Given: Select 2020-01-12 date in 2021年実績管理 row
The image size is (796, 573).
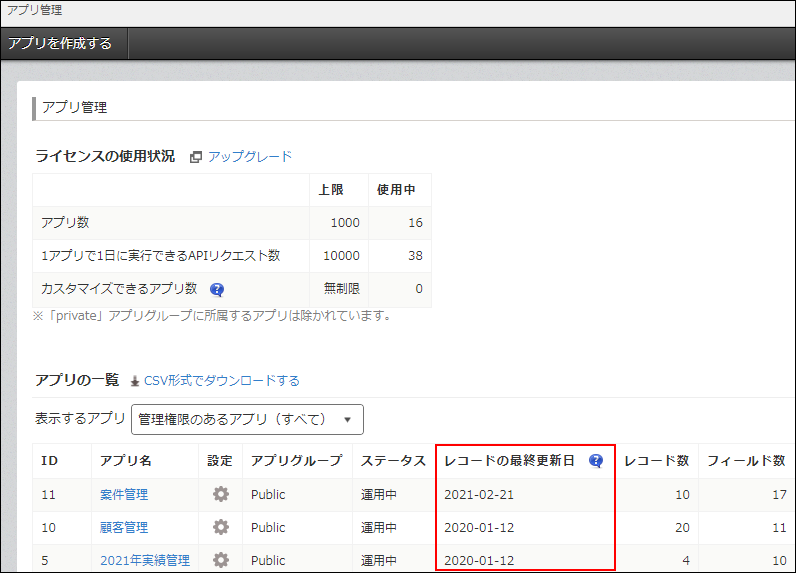Looking at the screenshot, I should [479, 560].
